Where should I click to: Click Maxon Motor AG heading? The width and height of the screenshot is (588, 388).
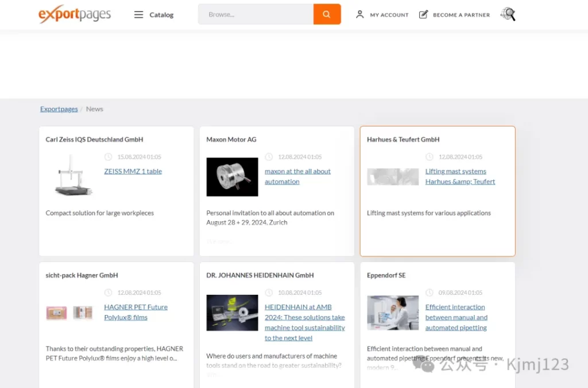[x=231, y=139]
